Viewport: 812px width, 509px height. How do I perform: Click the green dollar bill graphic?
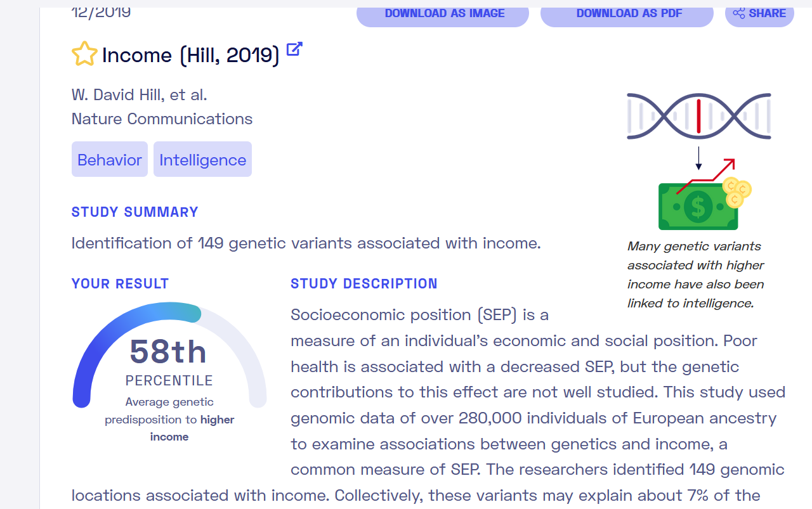pos(698,207)
